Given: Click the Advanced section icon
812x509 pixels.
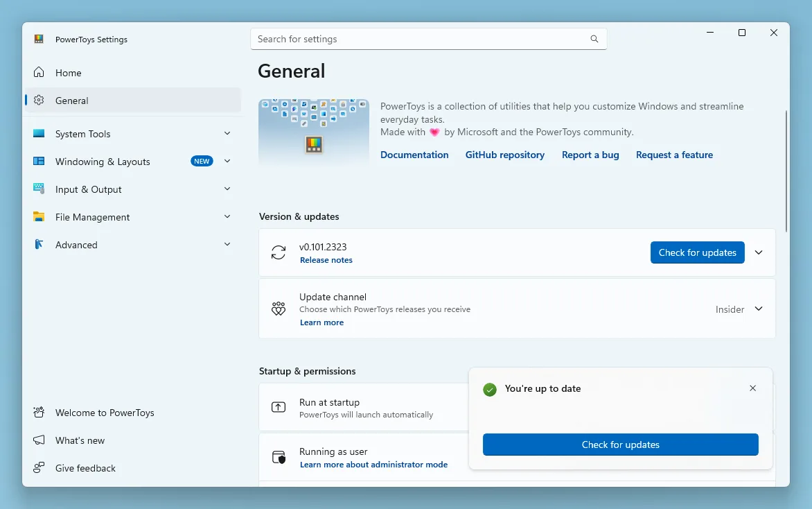Looking at the screenshot, I should point(39,244).
